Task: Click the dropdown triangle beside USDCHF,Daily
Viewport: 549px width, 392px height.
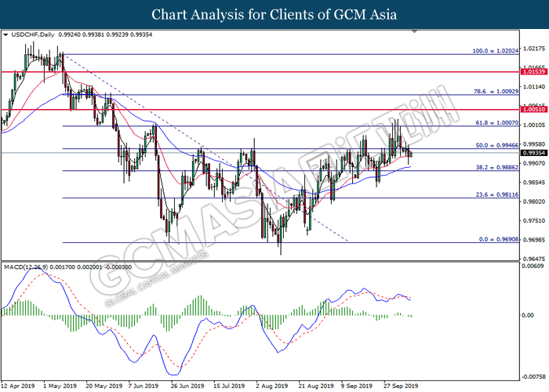Action: coord(5,34)
